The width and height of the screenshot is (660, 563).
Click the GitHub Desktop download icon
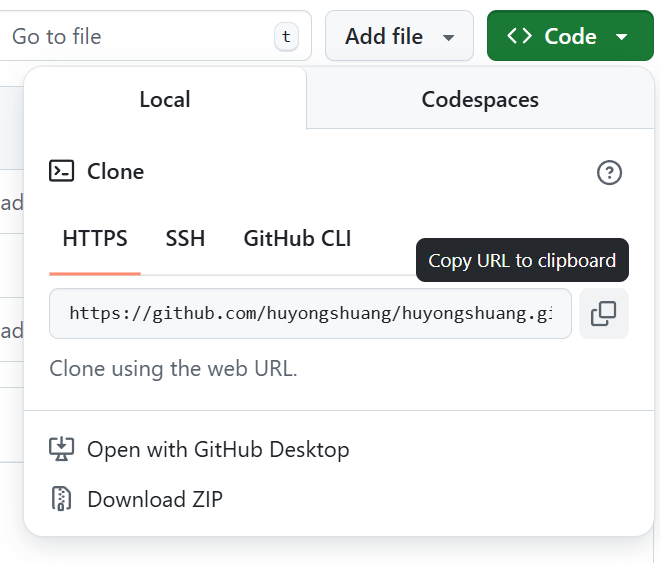(x=62, y=449)
